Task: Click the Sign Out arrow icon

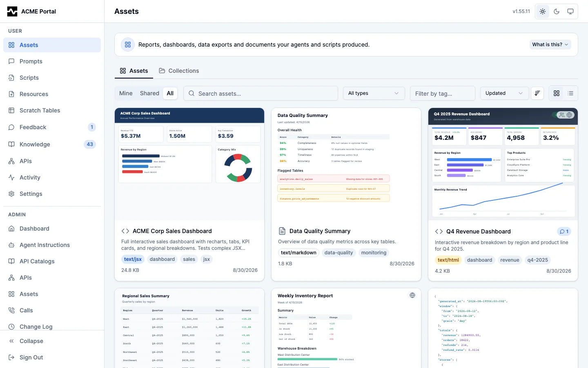Action: tap(11, 357)
